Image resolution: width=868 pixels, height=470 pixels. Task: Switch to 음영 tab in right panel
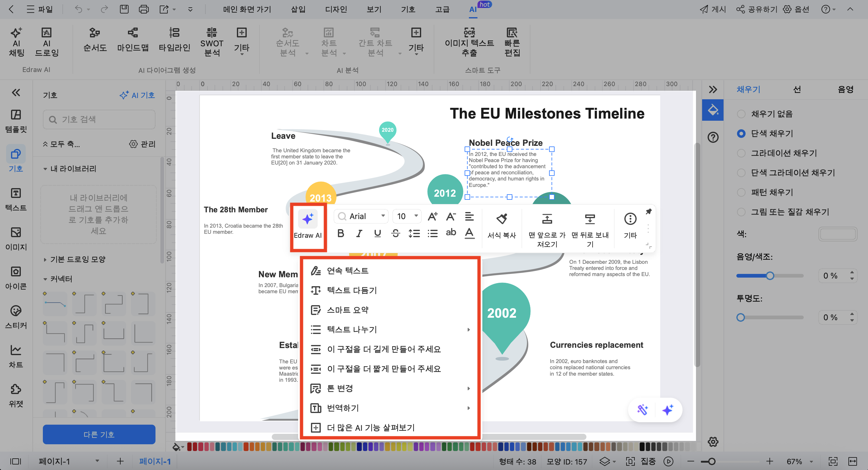pos(845,89)
